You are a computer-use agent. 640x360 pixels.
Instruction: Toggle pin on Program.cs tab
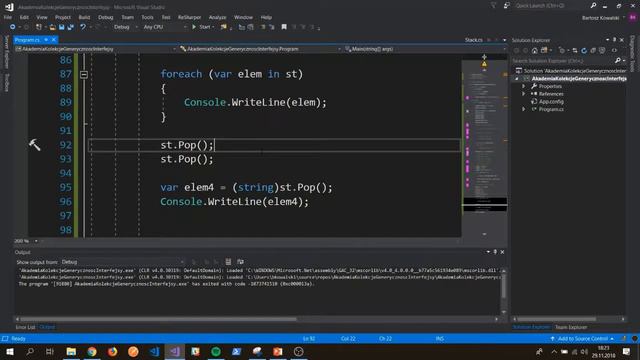pyautogui.click(x=46, y=40)
